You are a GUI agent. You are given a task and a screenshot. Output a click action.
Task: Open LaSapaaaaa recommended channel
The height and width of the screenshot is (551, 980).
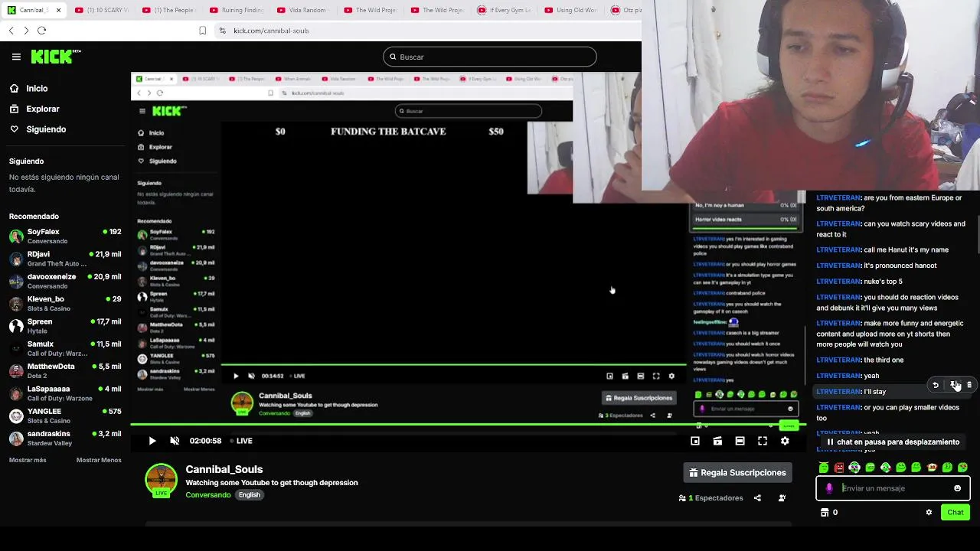[64, 393]
